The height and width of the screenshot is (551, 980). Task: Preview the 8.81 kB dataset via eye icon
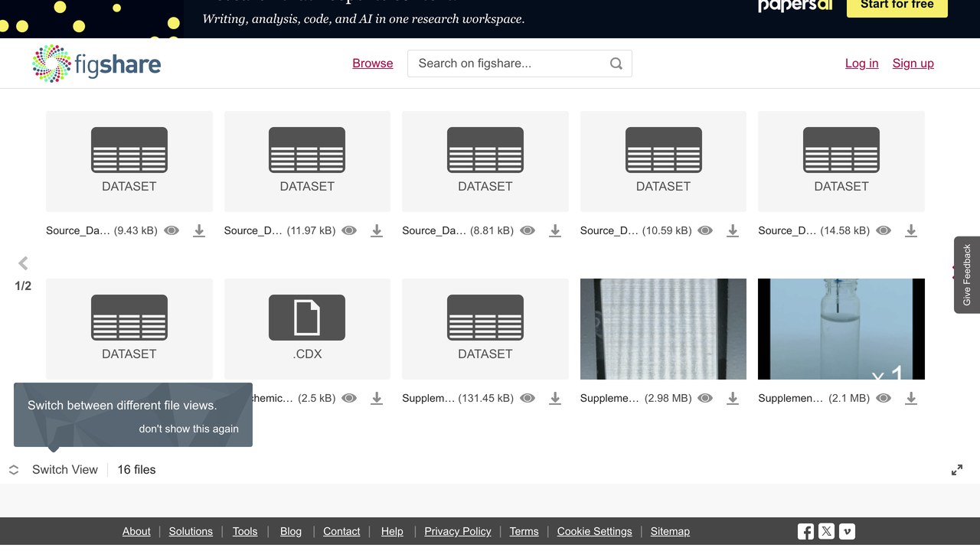tap(528, 230)
